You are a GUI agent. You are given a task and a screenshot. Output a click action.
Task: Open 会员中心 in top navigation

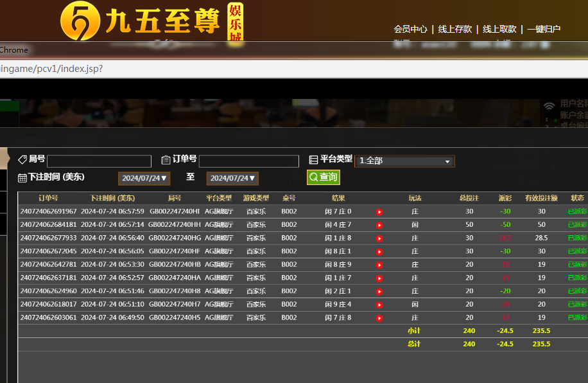click(x=410, y=29)
